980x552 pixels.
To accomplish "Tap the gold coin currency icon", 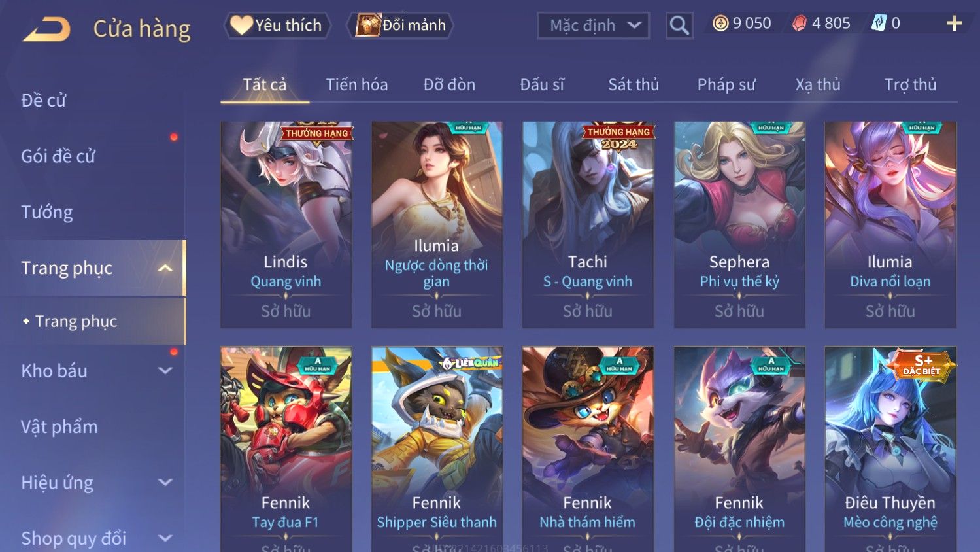I will pyautogui.click(x=720, y=24).
